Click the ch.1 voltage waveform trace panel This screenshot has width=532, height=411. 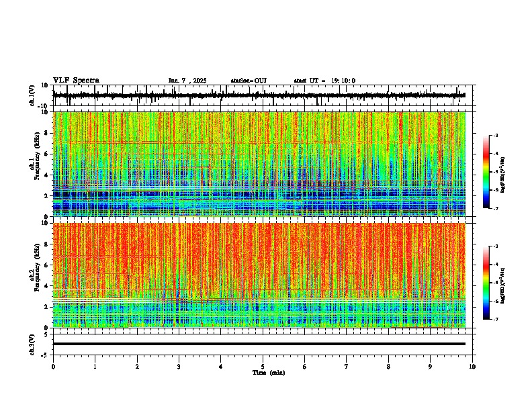264,95
